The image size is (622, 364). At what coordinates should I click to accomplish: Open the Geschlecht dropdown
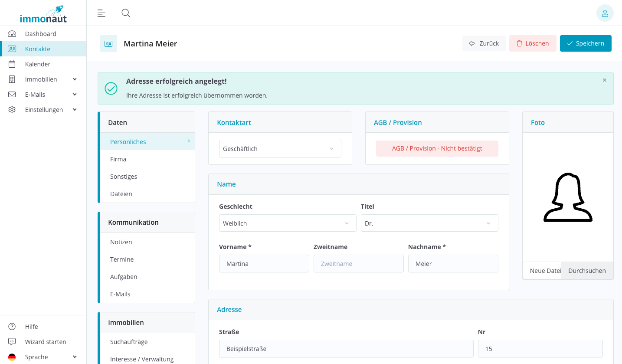tap(287, 223)
